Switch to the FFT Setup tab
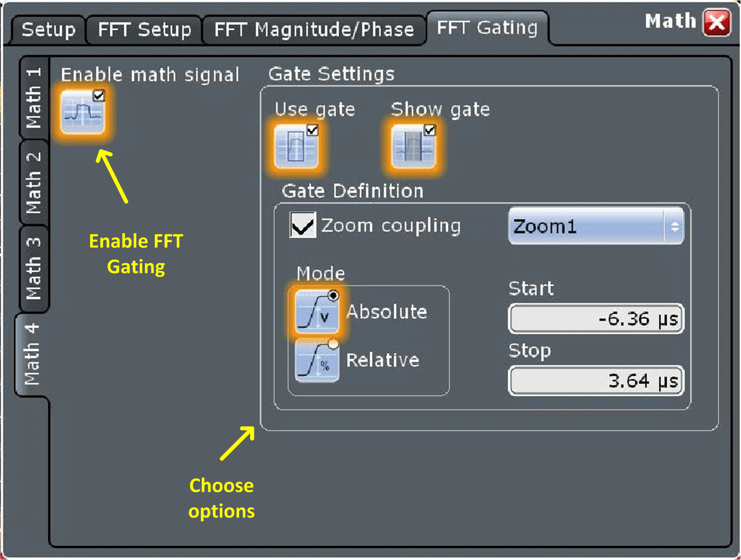This screenshot has height=560, width=741. click(144, 30)
